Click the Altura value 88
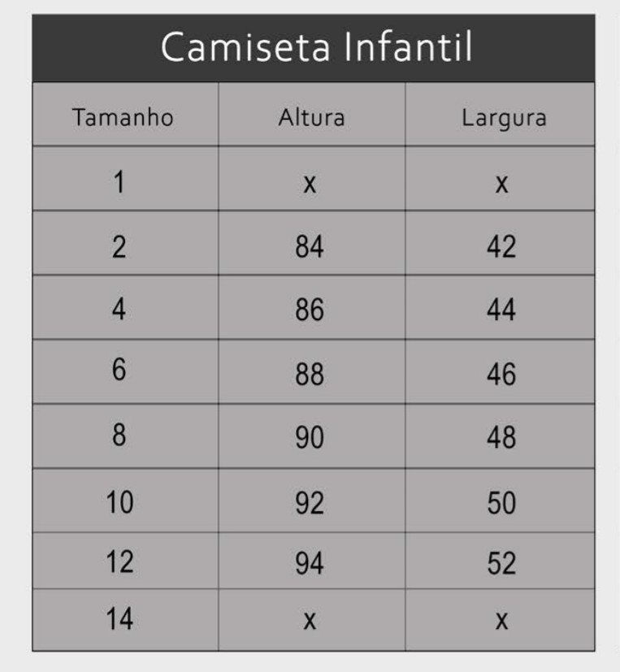The width and height of the screenshot is (620, 672). [x=310, y=374]
